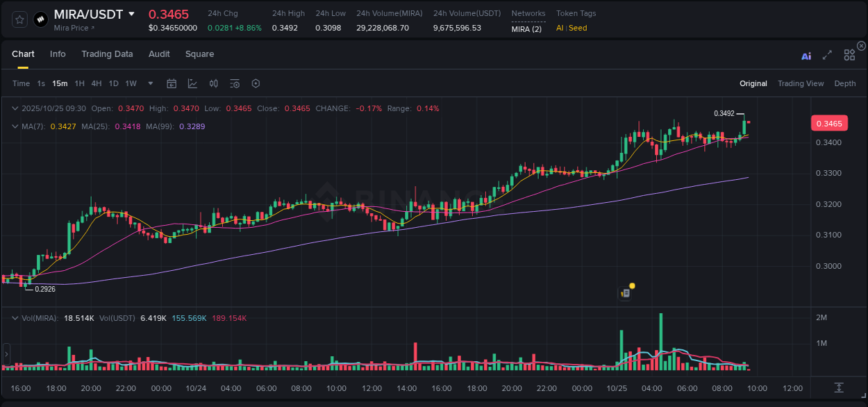Open the chart style selector icon

click(191, 83)
